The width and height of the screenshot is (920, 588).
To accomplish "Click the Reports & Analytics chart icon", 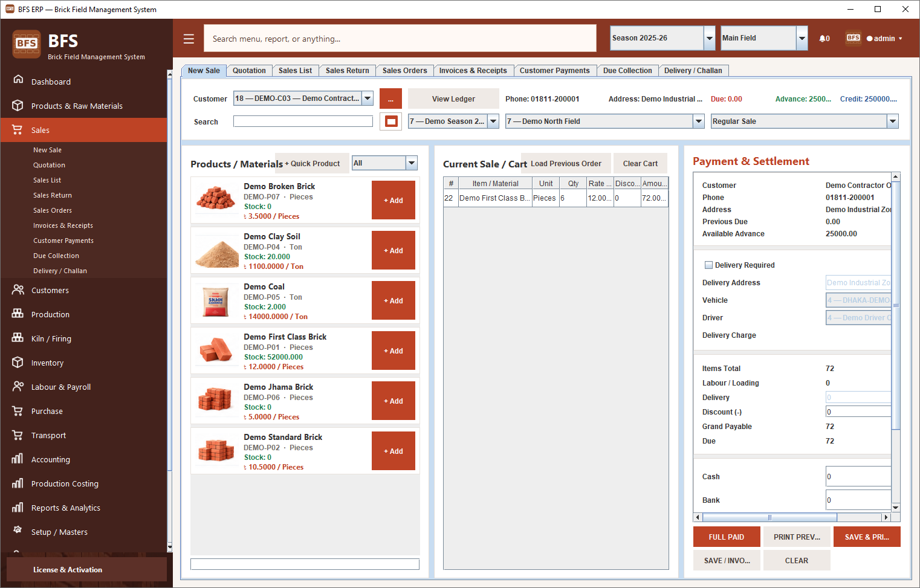I will point(18,507).
